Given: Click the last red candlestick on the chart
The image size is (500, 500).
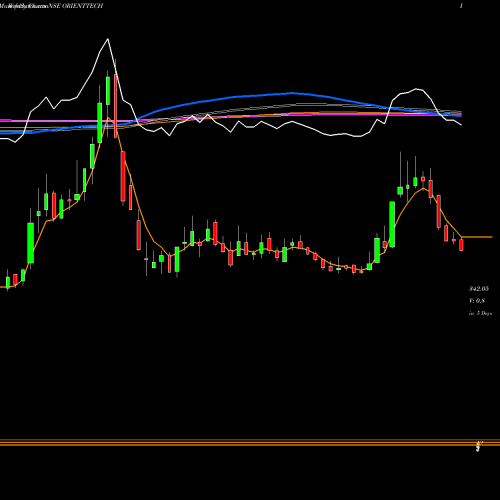Looking at the screenshot, I should [462, 245].
